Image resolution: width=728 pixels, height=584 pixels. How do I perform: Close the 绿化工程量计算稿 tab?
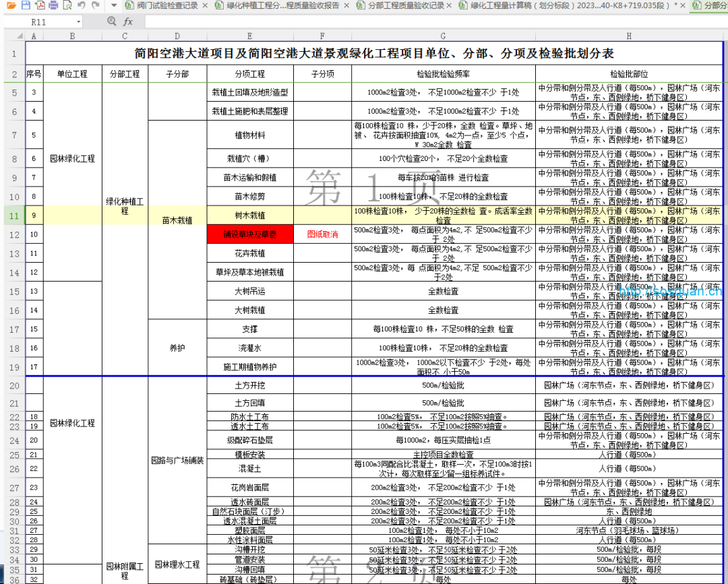tap(682, 5)
